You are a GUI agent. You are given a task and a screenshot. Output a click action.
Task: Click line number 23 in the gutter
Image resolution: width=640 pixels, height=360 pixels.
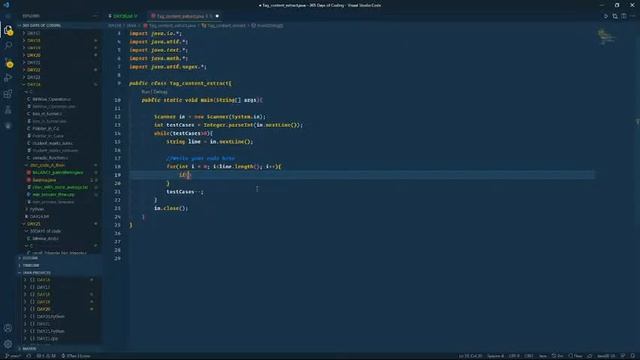(118, 209)
